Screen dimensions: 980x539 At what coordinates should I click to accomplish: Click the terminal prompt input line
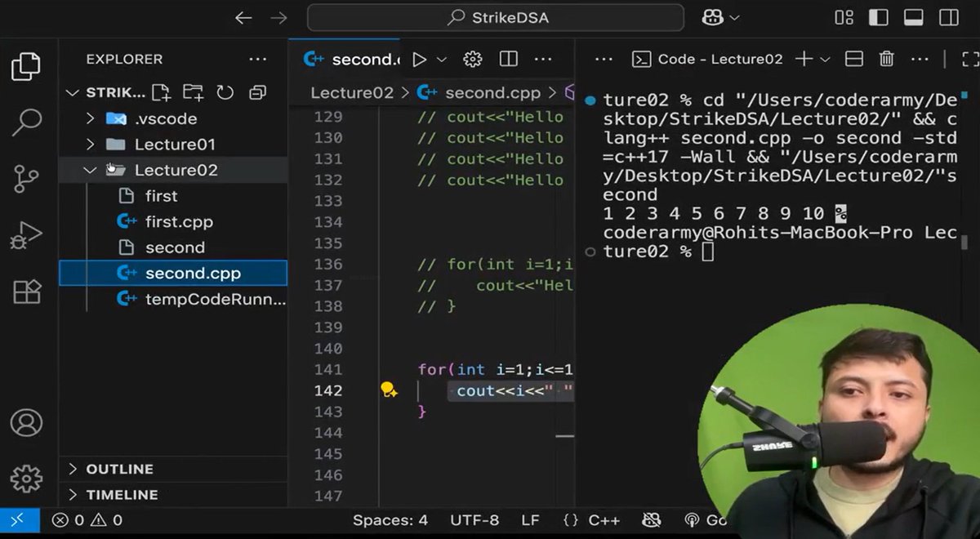coord(707,252)
